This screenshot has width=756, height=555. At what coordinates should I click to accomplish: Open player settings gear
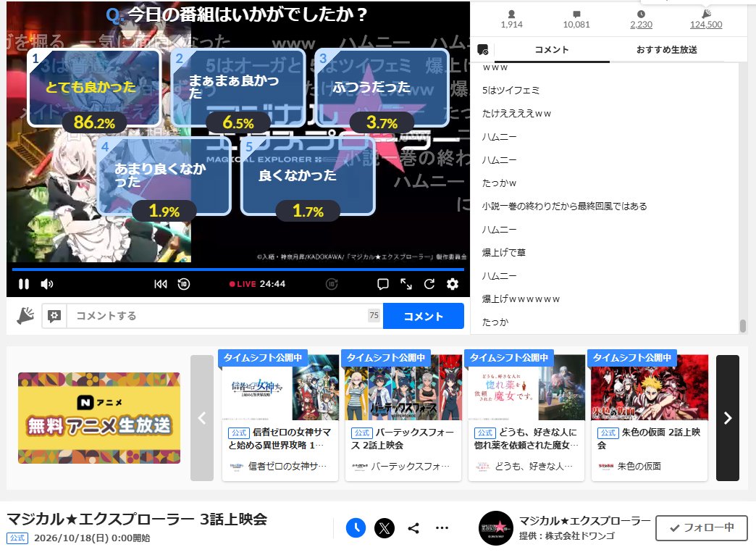click(453, 284)
